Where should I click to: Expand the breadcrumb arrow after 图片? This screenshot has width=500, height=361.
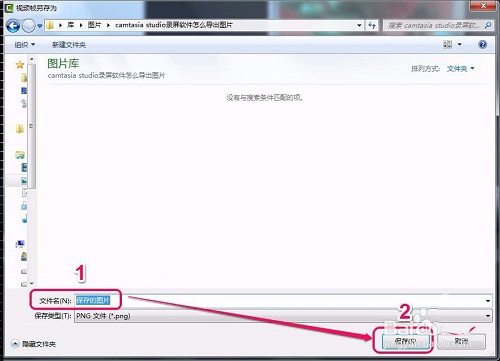point(108,25)
